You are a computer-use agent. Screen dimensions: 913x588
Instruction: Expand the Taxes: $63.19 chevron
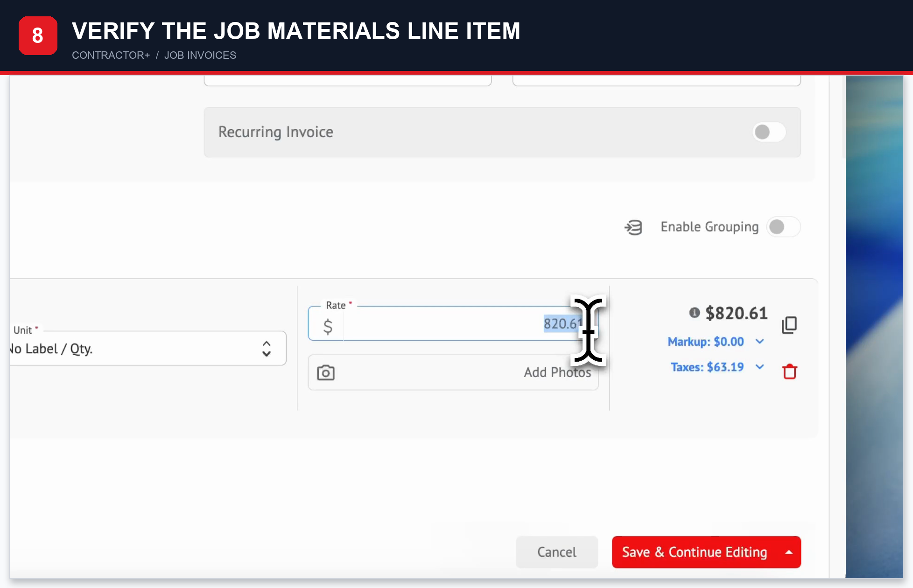coord(760,367)
